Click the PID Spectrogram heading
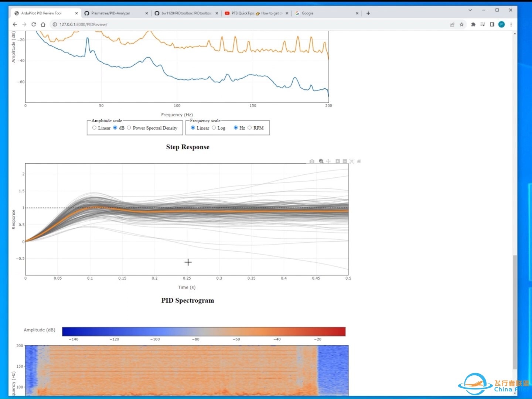Screen dimensions: 532x399 (188, 300)
